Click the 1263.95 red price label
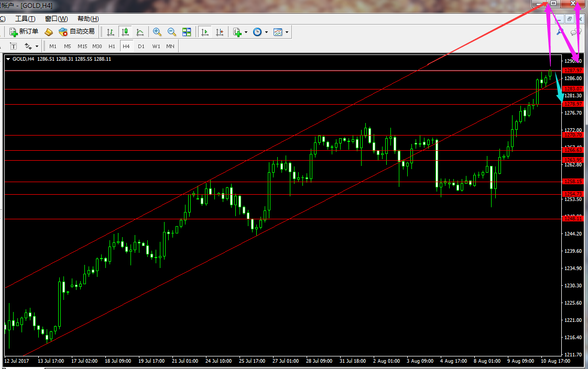588x369 pixels. click(x=573, y=160)
